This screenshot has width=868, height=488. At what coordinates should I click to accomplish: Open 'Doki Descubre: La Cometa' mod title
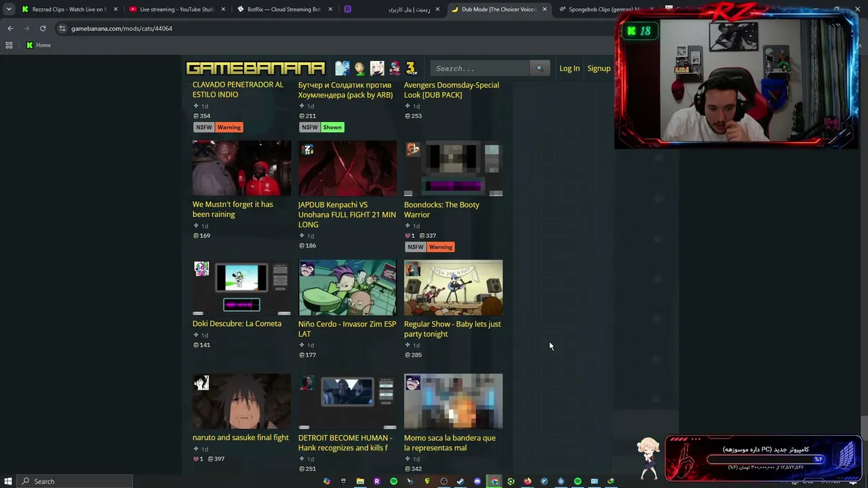pos(237,324)
